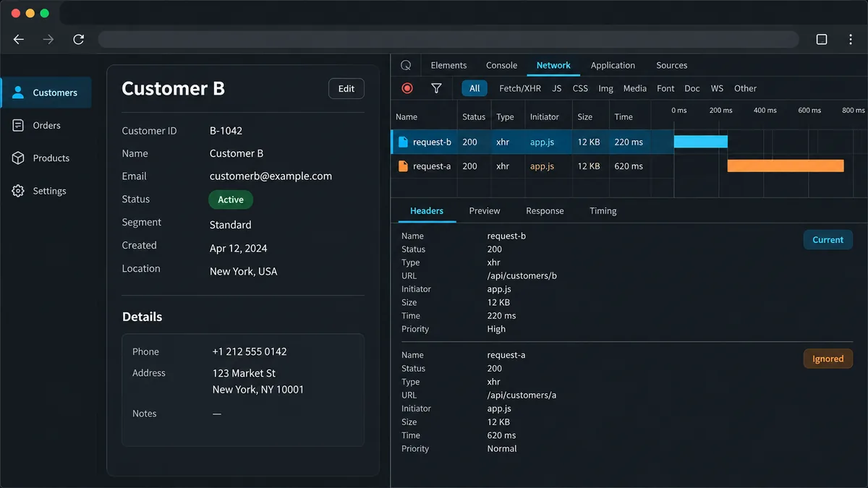Click the app.js initiator link for request-a
868x488 pixels.
point(542,166)
